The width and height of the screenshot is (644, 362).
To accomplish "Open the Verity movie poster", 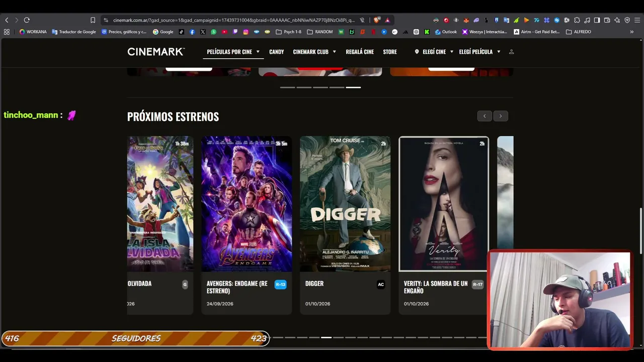I will [444, 204].
